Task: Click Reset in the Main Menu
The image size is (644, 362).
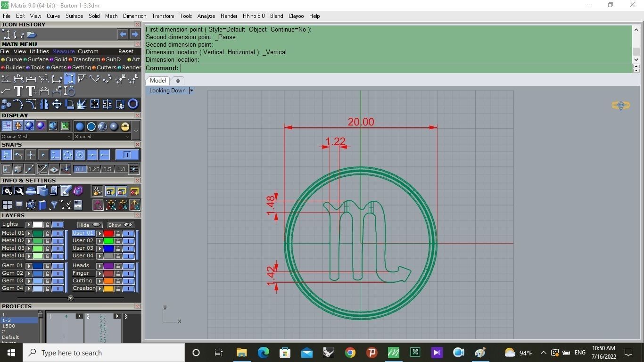Action: 126,51
